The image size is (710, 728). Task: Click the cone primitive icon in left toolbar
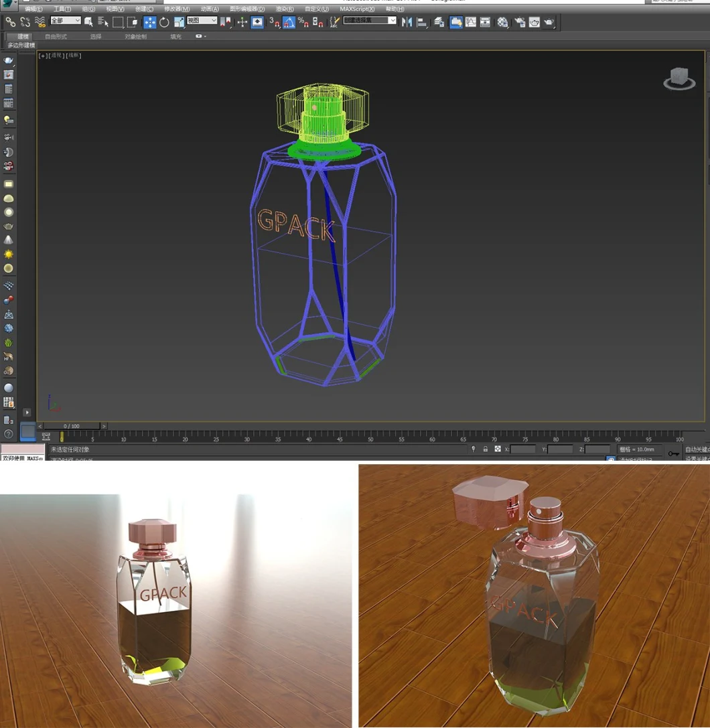tap(8, 240)
